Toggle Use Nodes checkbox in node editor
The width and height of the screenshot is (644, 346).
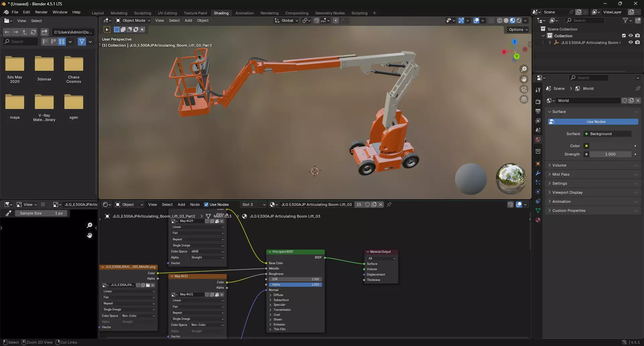click(x=206, y=205)
